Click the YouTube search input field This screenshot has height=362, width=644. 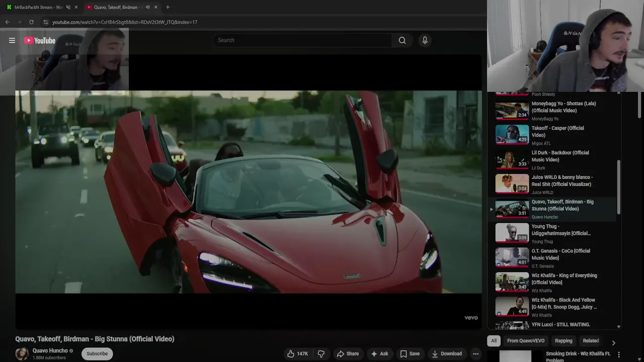coord(302,40)
